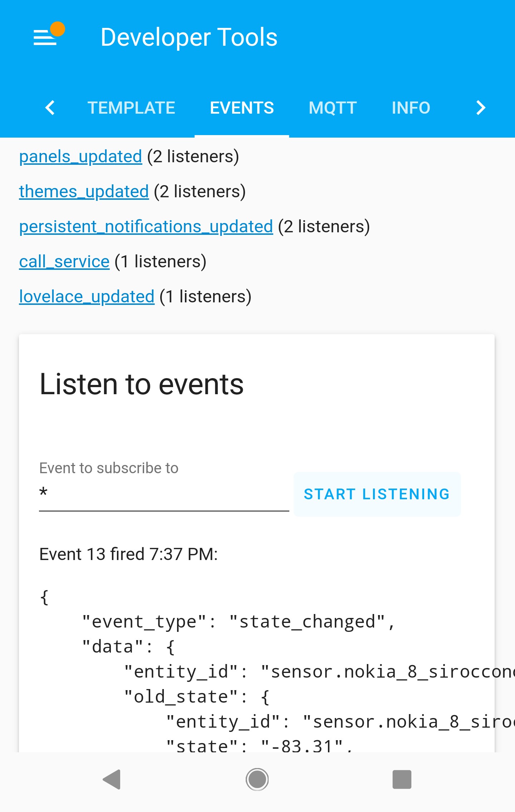This screenshot has width=515, height=812.
Task: Open the call_service event details
Action: [64, 261]
